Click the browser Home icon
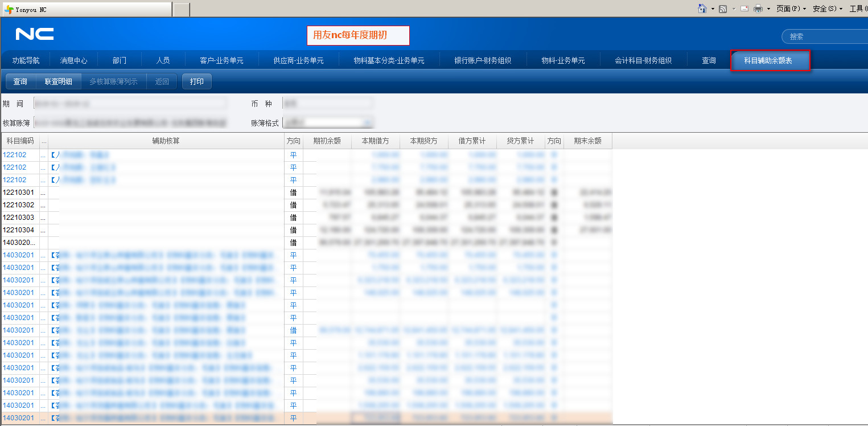 click(x=702, y=9)
